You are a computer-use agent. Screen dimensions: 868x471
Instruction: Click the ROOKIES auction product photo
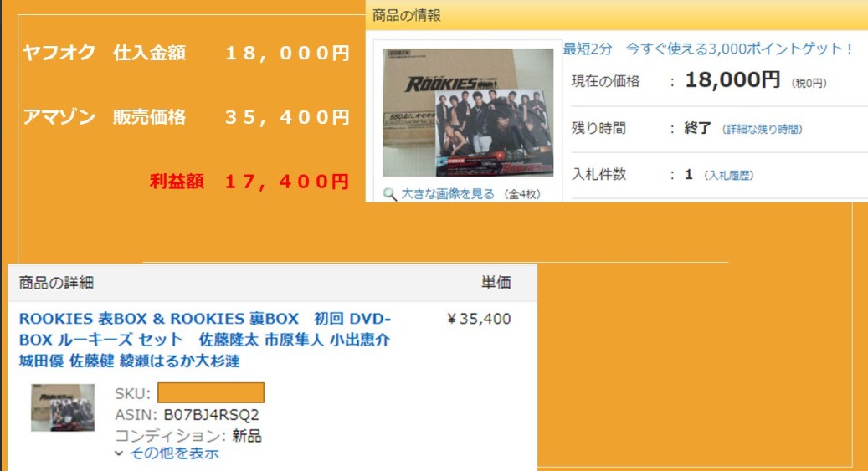point(468,112)
